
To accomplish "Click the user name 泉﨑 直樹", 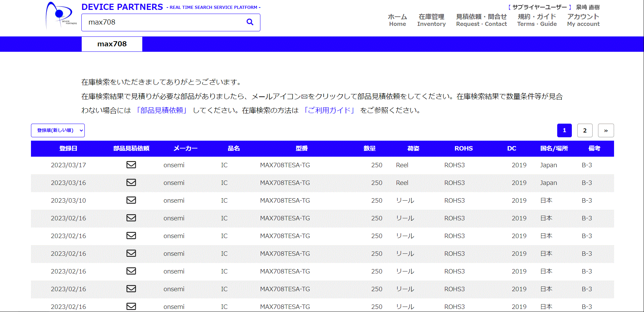I will tap(588, 7).
